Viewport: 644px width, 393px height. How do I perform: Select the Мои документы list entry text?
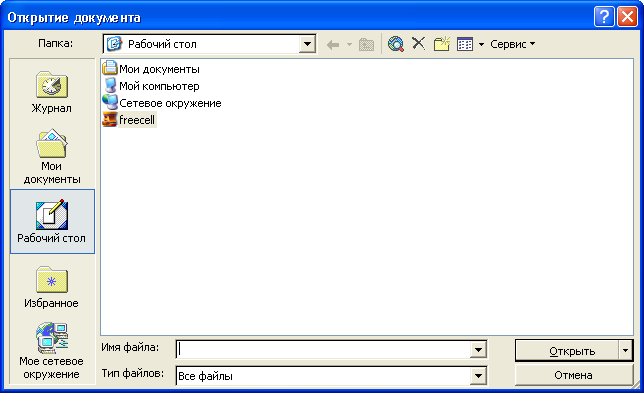[x=159, y=69]
